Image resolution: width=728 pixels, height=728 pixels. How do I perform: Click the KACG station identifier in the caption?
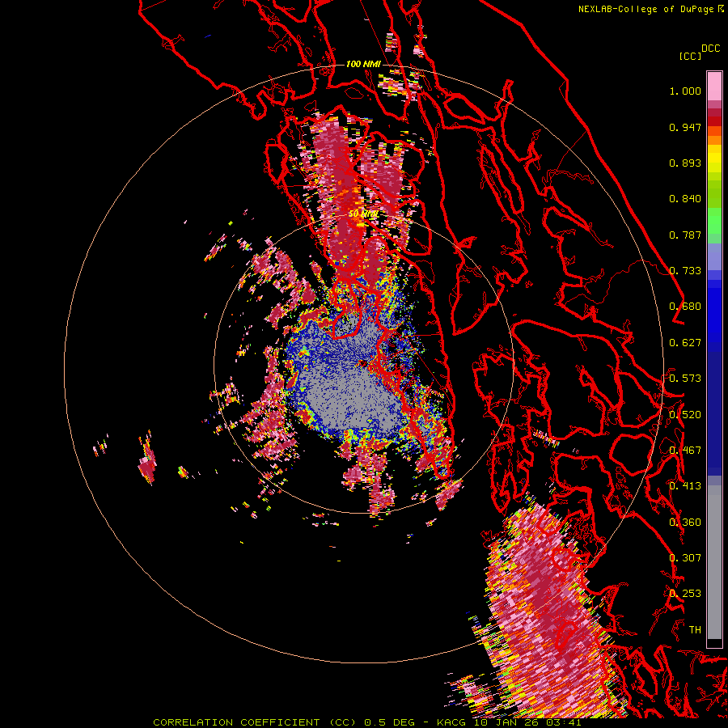452,722
